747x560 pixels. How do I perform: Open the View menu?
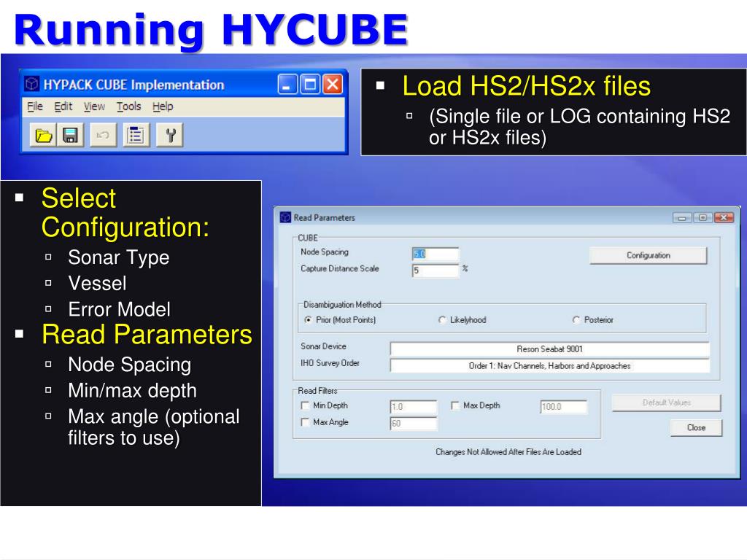[94, 106]
